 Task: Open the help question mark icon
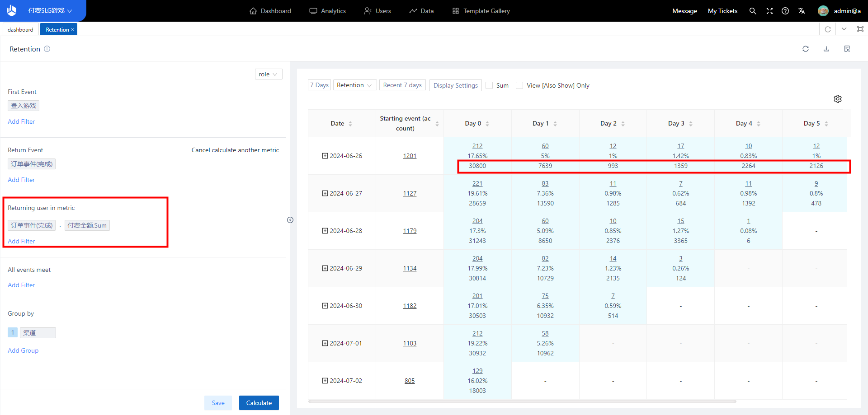click(x=785, y=11)
